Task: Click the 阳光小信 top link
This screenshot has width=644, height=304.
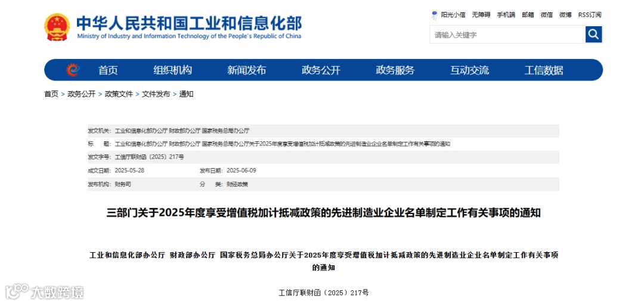Action: (x=453, y=15)
